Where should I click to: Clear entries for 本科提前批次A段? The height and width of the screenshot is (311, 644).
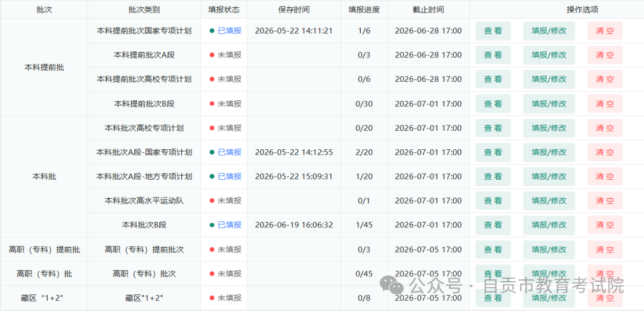[605, 55]
